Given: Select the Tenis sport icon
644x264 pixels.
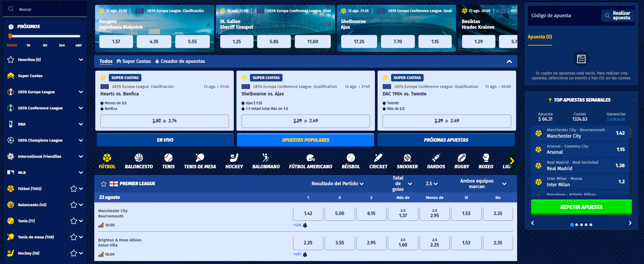Looking at the screenshot, I should 168,158.
